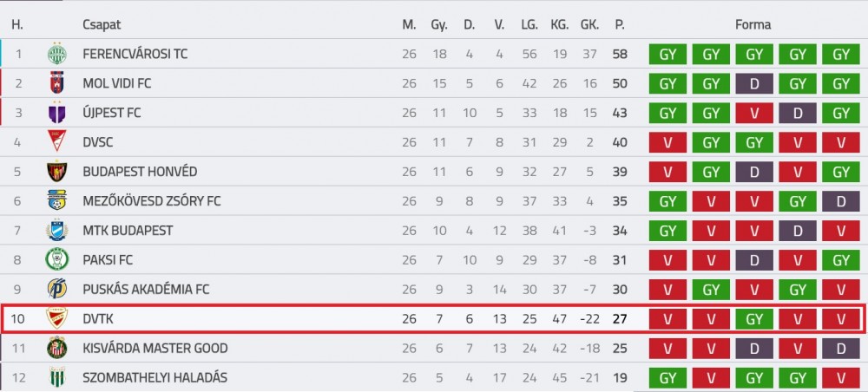
Task: Click the DVSC red triangle crest
Action: point(56,142)
